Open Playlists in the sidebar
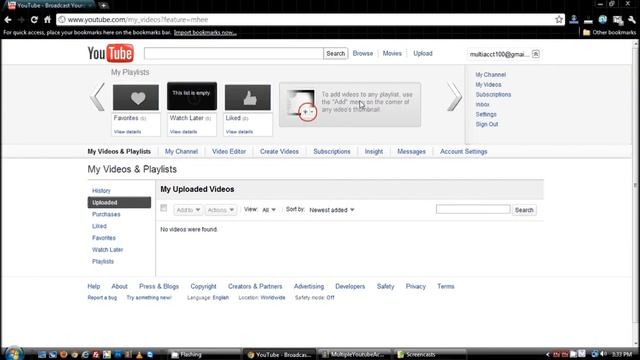 [103, 262]
